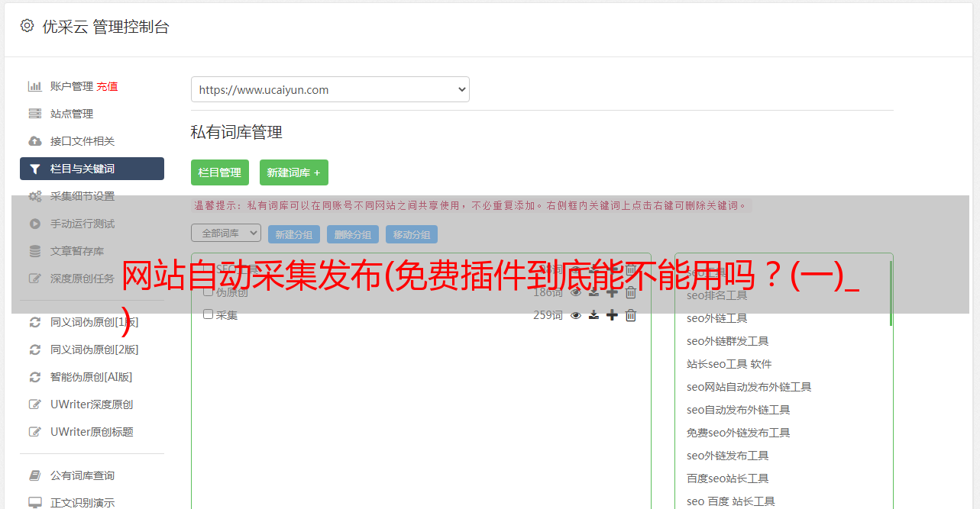Click the play icon for 手动运行测试

[34, 224]
